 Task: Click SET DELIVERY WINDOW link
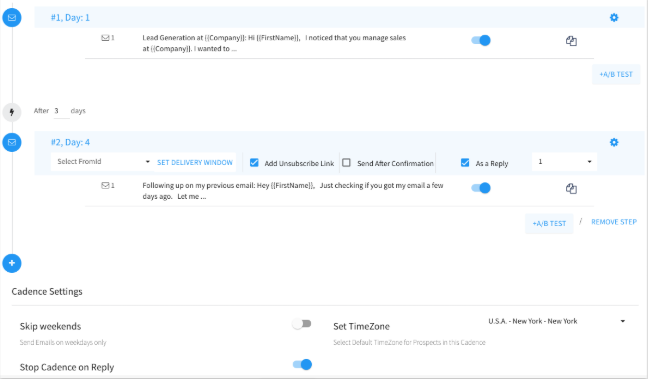195,162
